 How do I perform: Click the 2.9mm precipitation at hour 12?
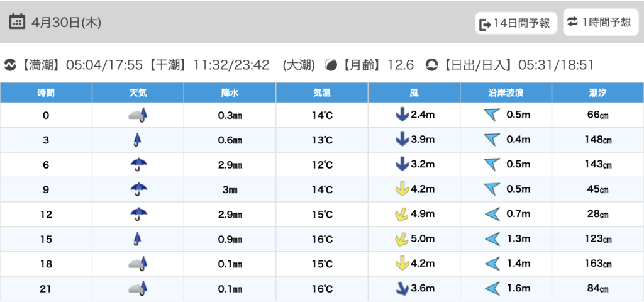[230, 214]
